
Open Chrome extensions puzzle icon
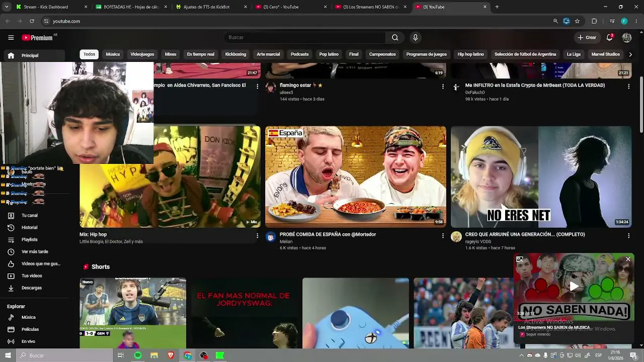(594, 21)
